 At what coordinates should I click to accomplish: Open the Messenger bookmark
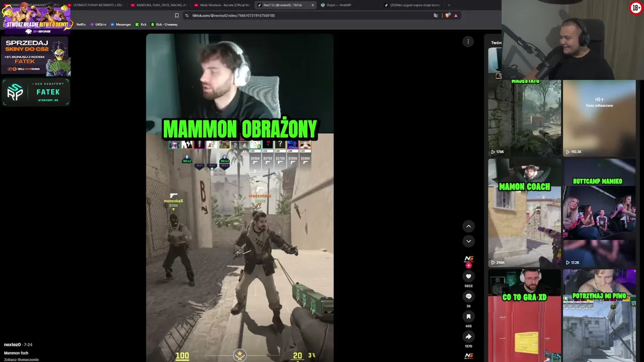(121, 25)
